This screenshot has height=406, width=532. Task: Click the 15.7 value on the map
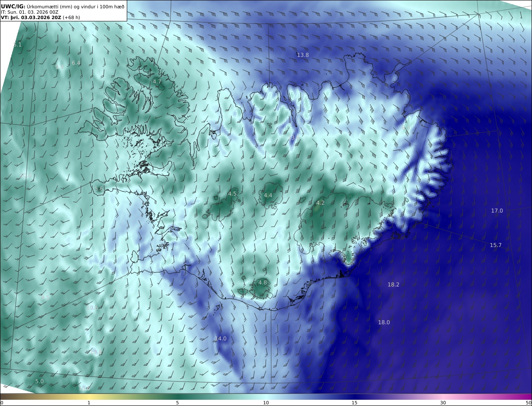coord(495,245)
